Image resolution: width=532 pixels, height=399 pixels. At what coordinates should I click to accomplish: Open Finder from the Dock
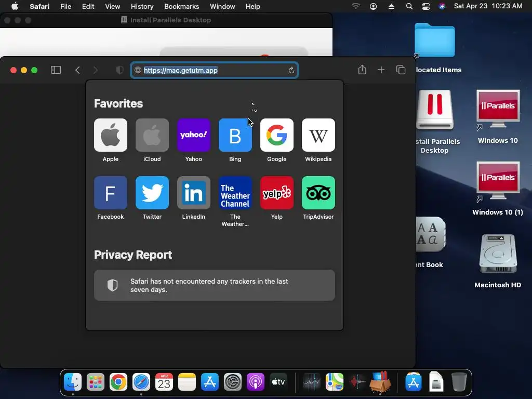tap(73, 382)
